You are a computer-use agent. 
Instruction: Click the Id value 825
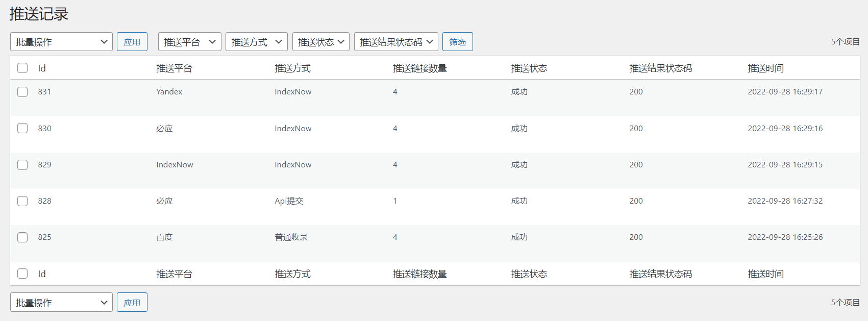click(44, 237)
